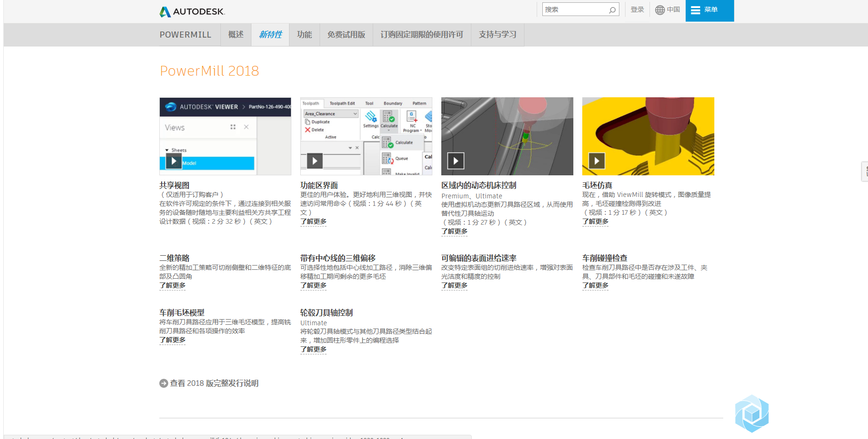
Task: Click the 车削碰撞检查 heading
Action: point(605,258)
